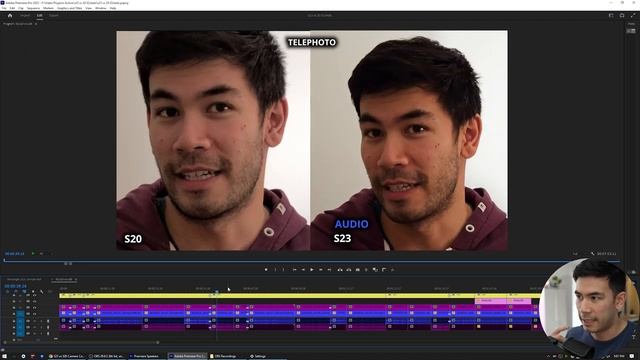This screenshot has width=640, height=360.
Task: Open the Windows Start menu
Action: tap(3, 356)
